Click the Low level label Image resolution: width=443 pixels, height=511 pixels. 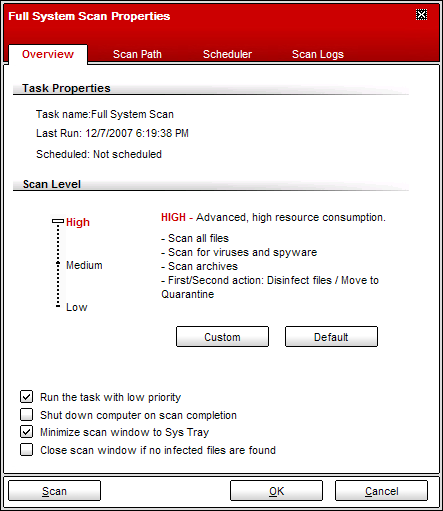coord(77,307)
